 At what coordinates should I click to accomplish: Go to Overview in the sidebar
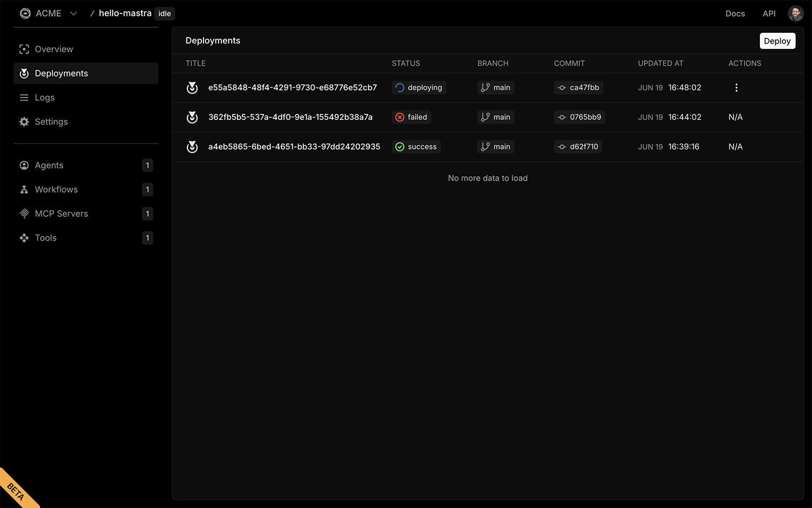[54, 49]
